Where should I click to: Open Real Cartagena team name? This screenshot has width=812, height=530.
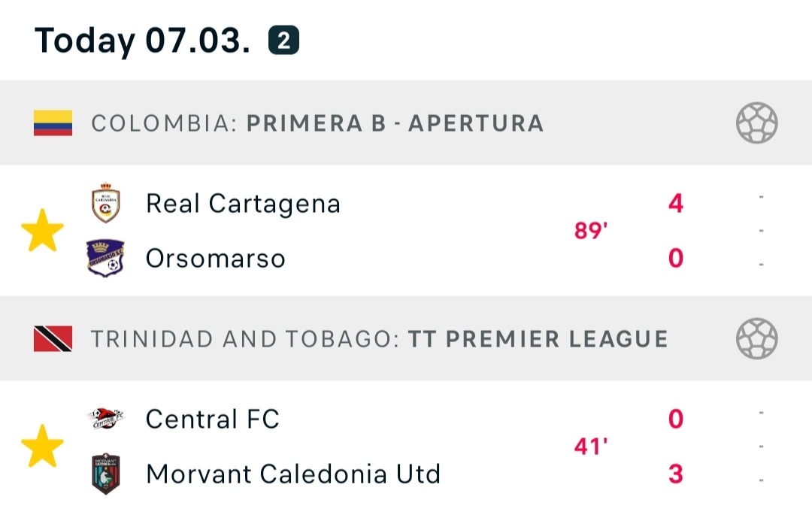243,204
